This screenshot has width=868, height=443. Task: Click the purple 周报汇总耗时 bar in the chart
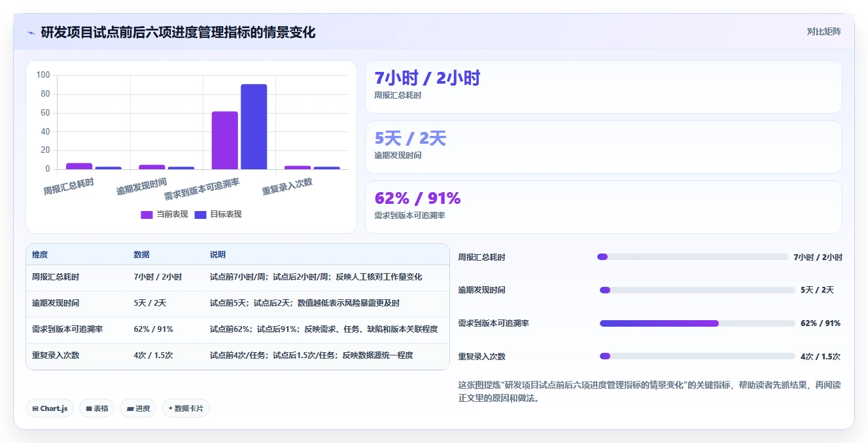(79, 166)
